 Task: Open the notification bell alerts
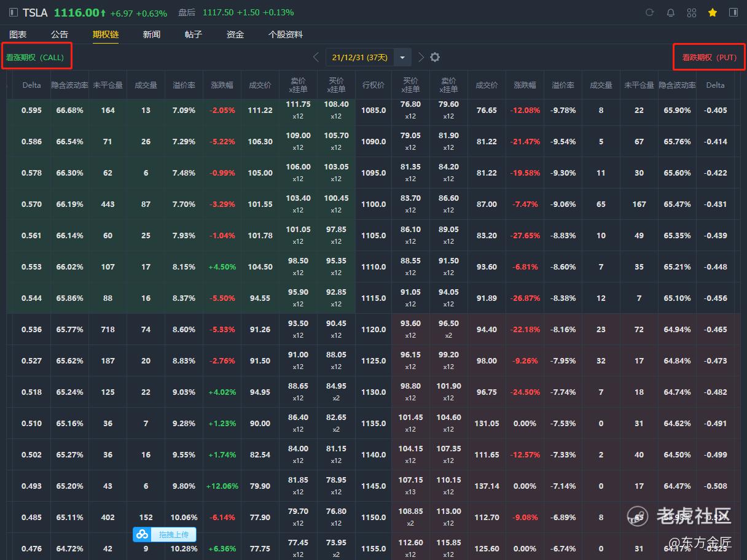(671, 12)
